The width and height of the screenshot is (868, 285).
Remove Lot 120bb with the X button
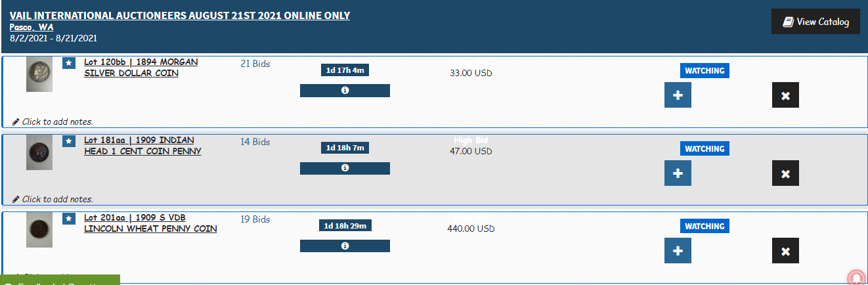click(785, 95)
